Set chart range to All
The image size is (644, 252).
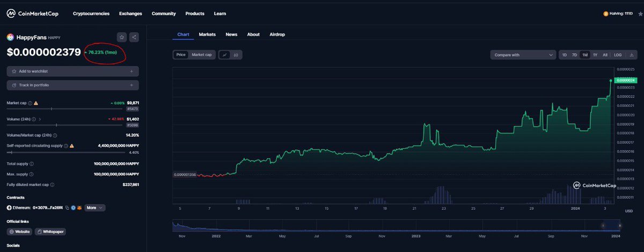pos(605,55)
